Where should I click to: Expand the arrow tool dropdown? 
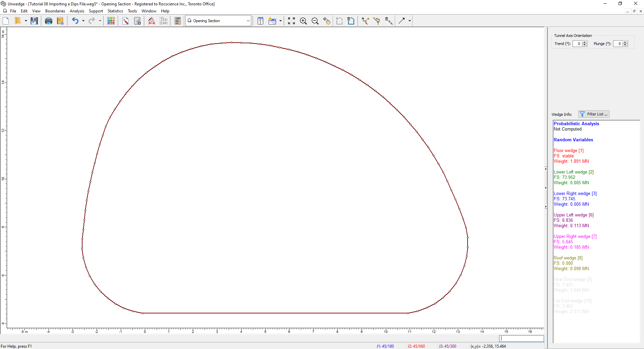pos(410,21)
